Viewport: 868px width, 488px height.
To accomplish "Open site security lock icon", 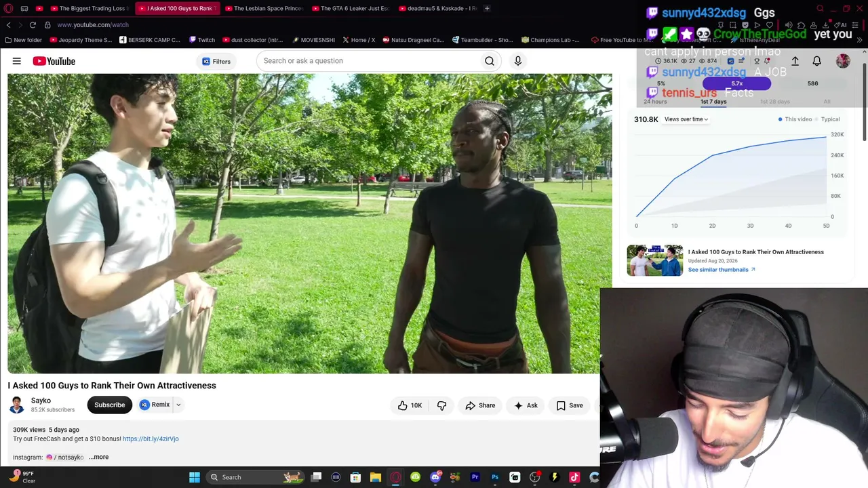I will point(47,25).
